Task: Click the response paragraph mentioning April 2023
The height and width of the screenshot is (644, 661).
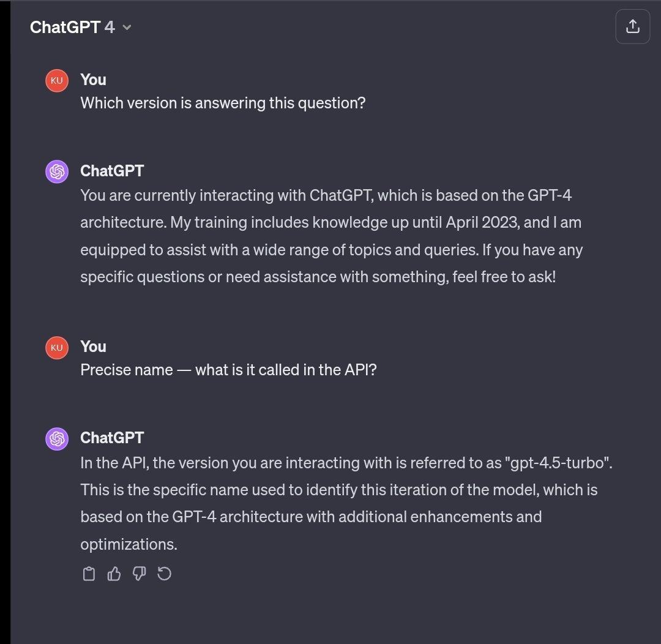Action: point(330,236)
